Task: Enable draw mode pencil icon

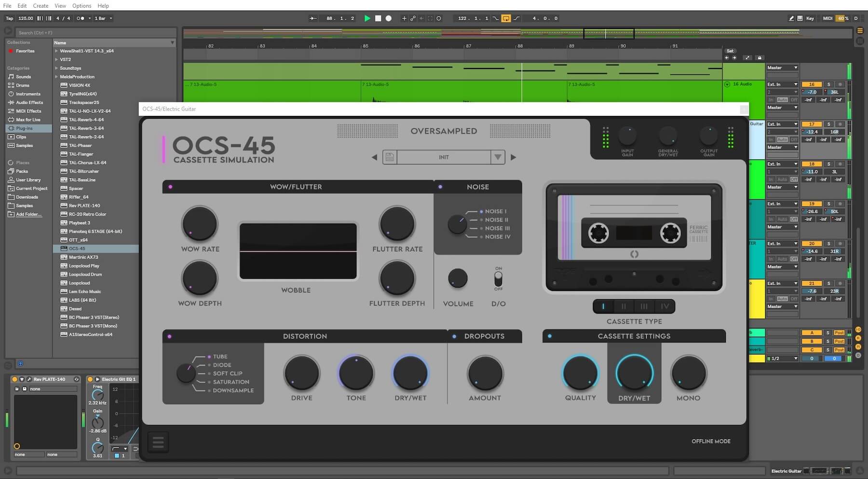Action: pos(791,18)
